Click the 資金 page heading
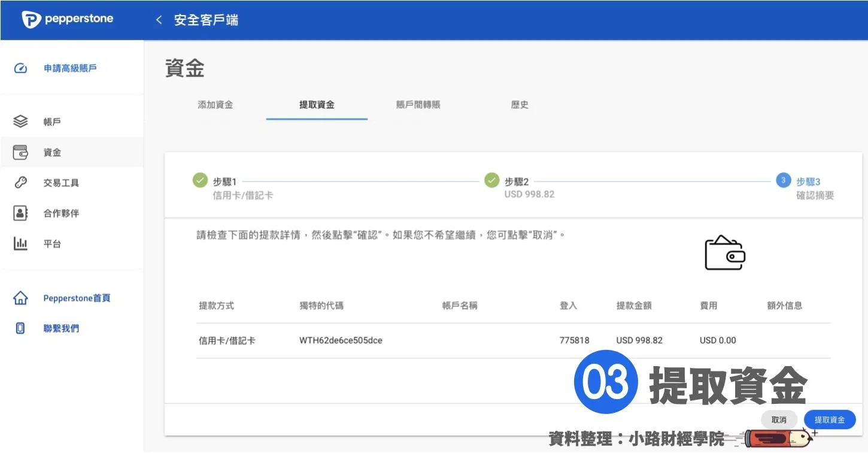Viewport: 868px width, 453px height. [x=185, y=68]
